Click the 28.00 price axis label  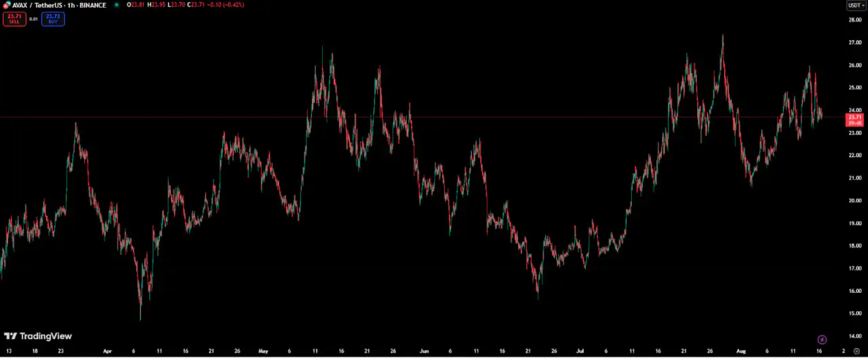854,20
